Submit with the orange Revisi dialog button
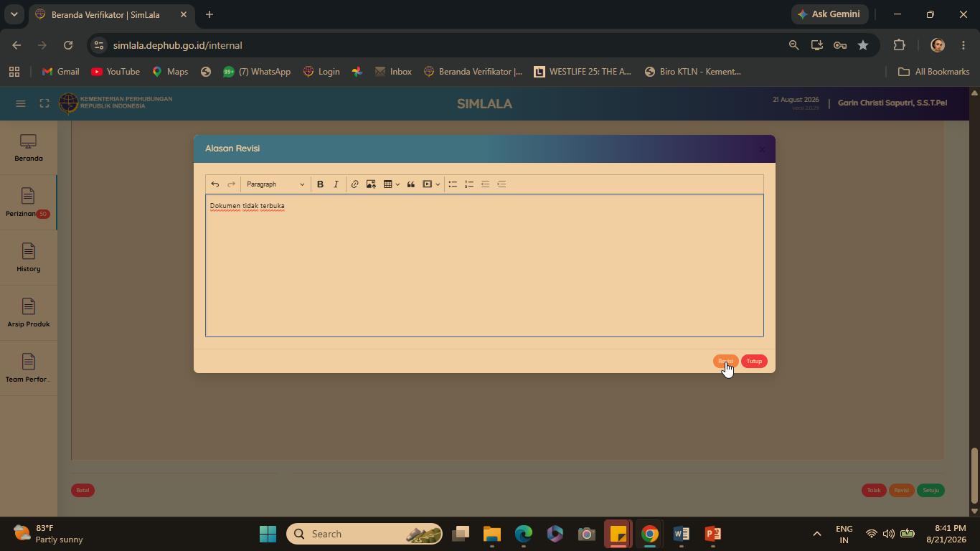This screenshot has width=980, height=551. coord(725,361)
